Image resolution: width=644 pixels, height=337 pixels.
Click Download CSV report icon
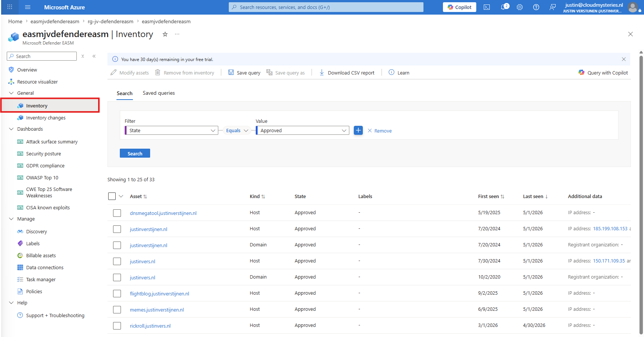pos(322,73)
